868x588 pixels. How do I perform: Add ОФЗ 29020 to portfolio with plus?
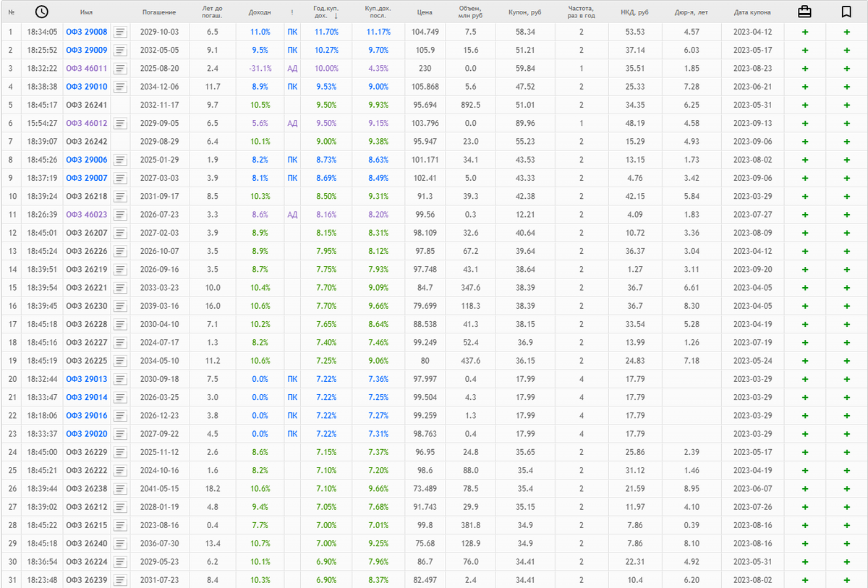tap(804, 434)
